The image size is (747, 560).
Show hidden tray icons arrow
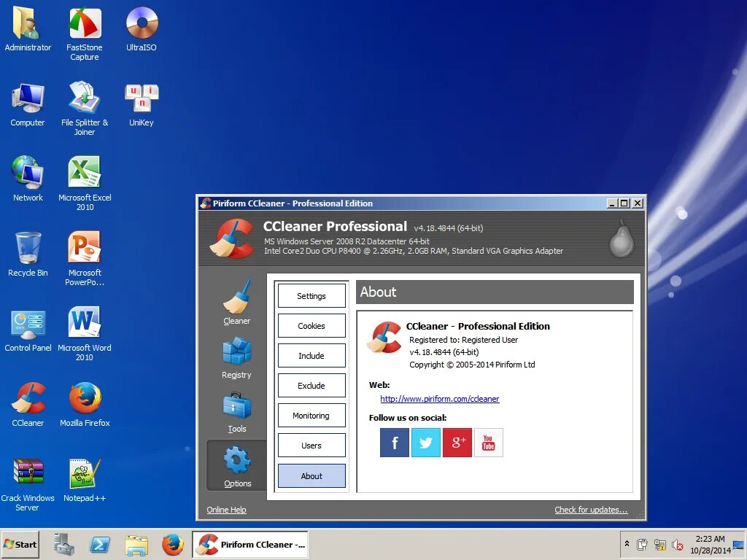(x=627, y=544)
